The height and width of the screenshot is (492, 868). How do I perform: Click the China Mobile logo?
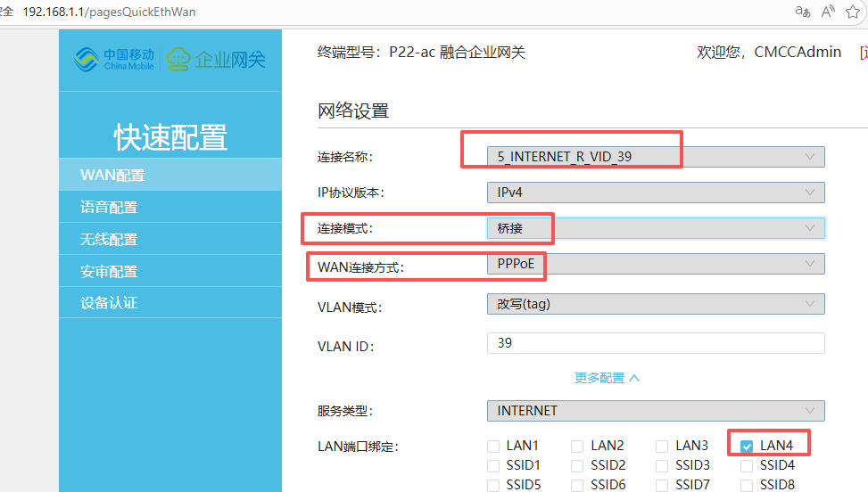click(x=114, y=59)
